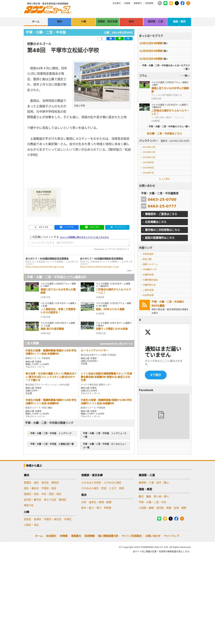This screenshot has height=644, width=215.
Task: Select 青葉区 in footer area list
Action: tap(27, 483)
